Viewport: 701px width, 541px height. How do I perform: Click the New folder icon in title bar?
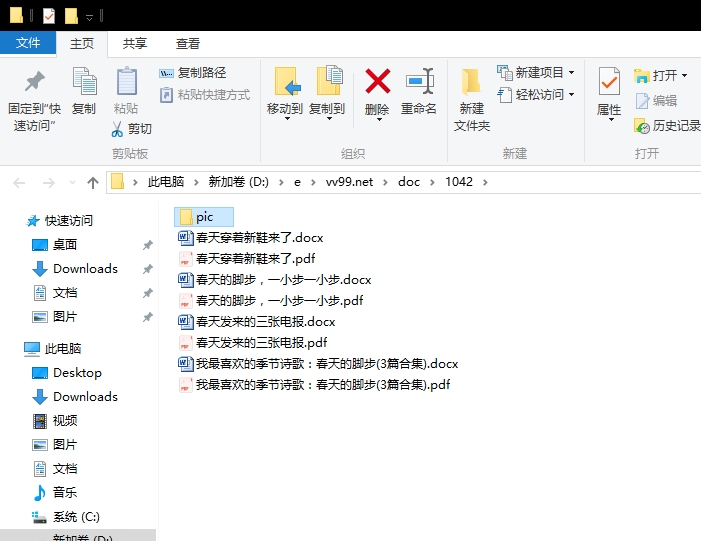(x=71, y=16)
